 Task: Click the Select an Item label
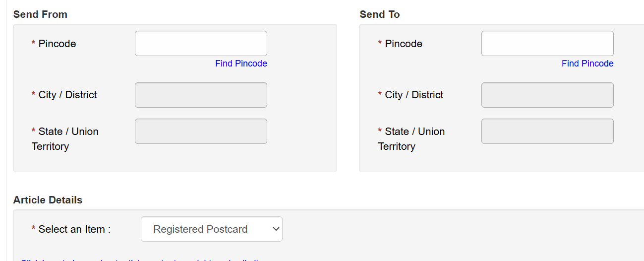pyautogui.click(x=74, y=229)
